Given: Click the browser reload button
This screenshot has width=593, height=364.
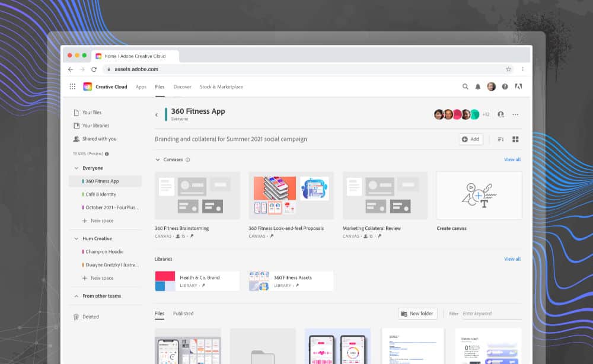Looking at the screenshot, I should point(94,69).
